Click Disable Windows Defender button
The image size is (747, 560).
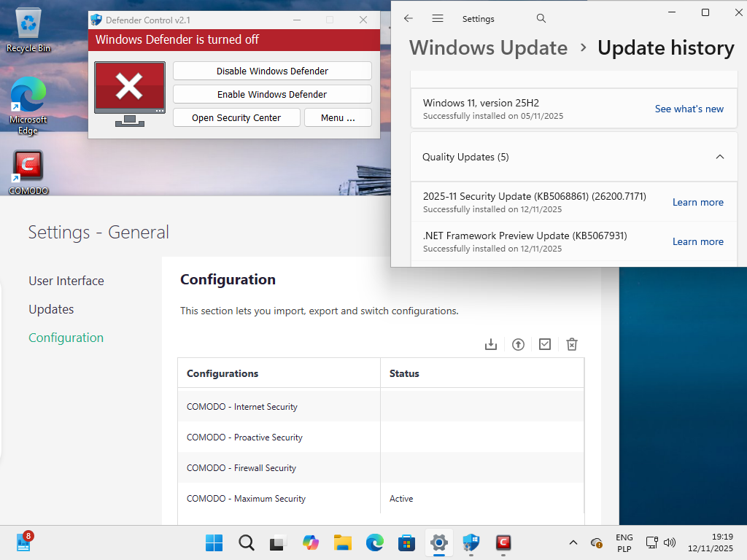272,71
